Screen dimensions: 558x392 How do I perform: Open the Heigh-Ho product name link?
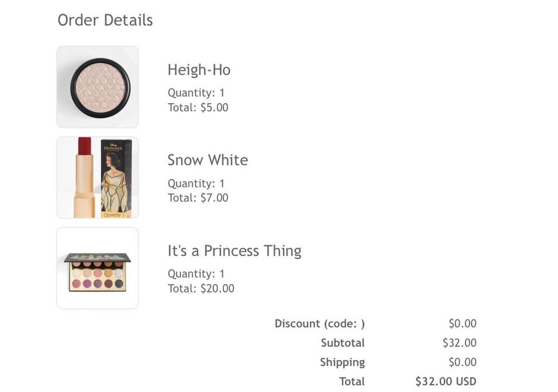coord(199,70)
